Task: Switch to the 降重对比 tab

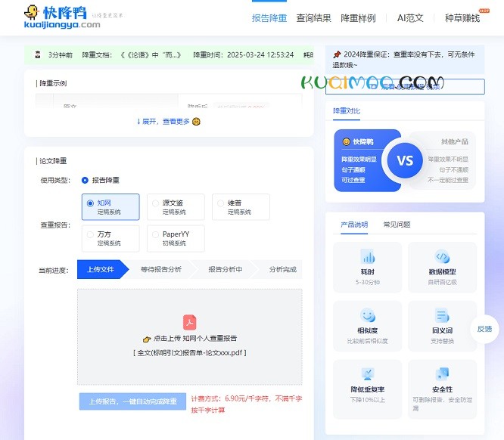Action: pos(347,111)
